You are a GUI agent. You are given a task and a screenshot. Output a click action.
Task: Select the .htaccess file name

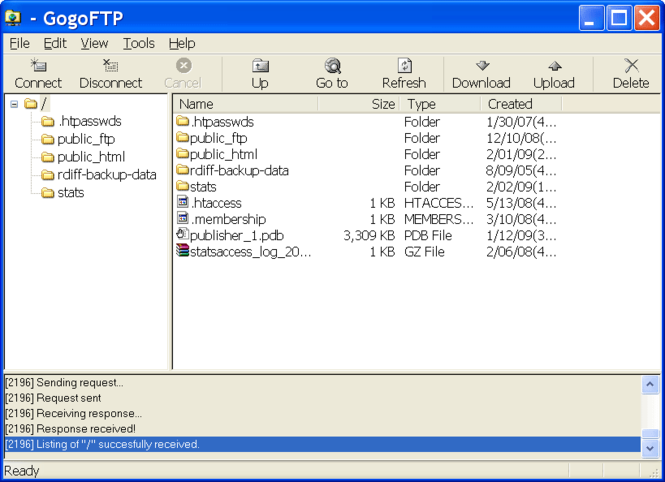(x=216, y=203)
